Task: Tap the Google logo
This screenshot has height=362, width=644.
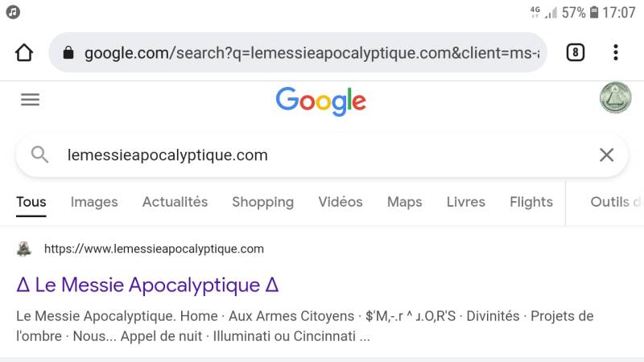Action: (320, 101)
